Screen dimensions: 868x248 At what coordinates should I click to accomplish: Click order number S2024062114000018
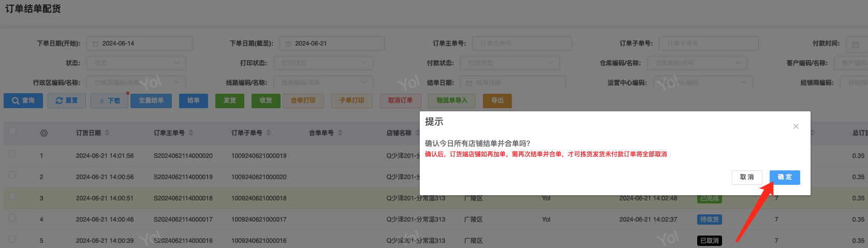[x=183, y=198]
